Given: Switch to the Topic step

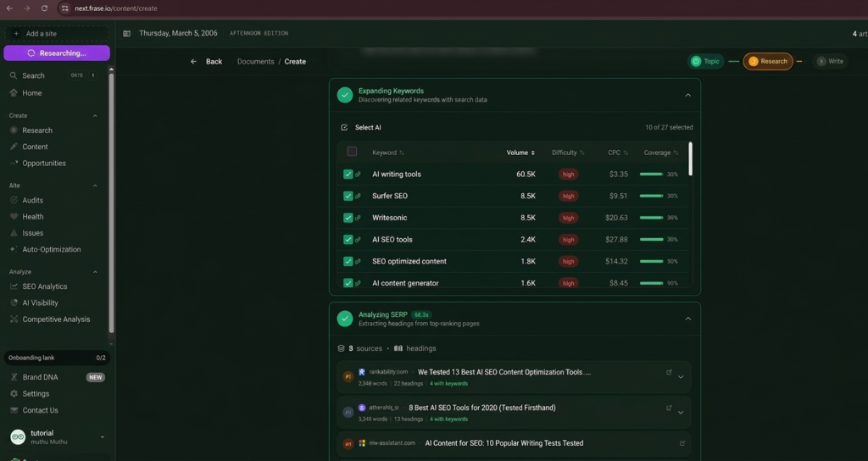Looking at the screenshot, I should (705, 61).
